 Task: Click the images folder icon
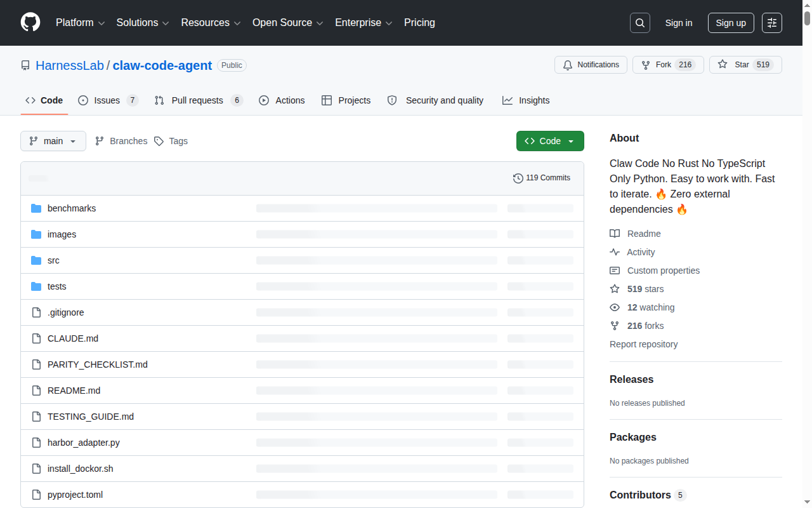[36, 234]
